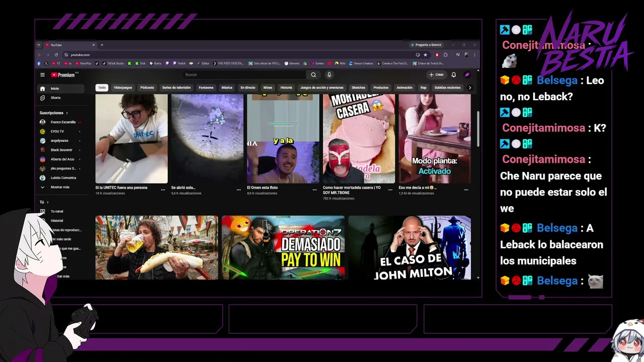Click the search magnifier button
The height and width of the screenshot is (362, 644).
pyautogui.click(x=313, y=75)
